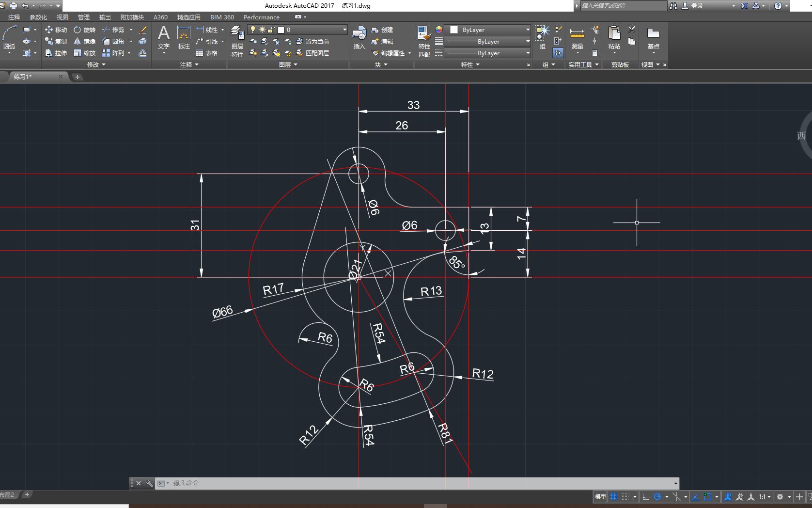Click the 模型 Model button in status bar

(x=599, y=496)
